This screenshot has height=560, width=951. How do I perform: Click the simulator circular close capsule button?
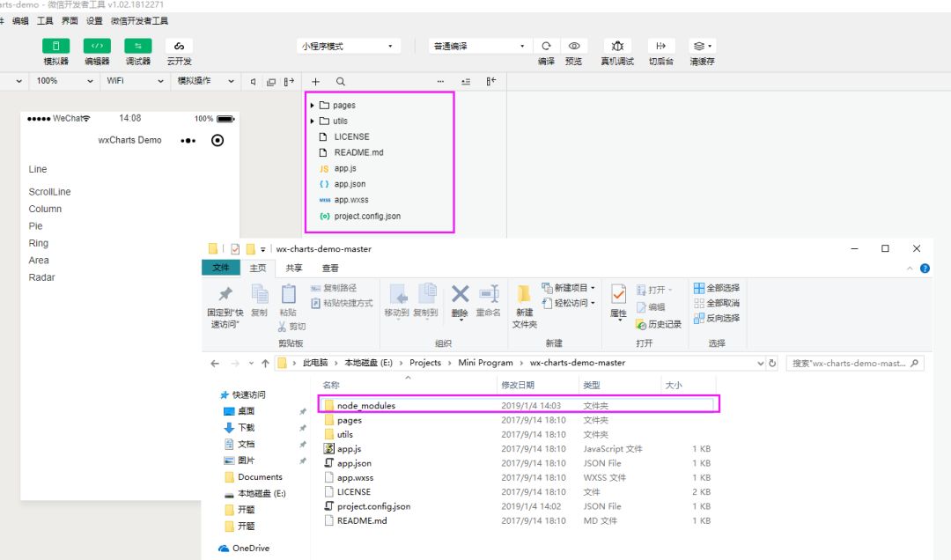coord(217,141)
